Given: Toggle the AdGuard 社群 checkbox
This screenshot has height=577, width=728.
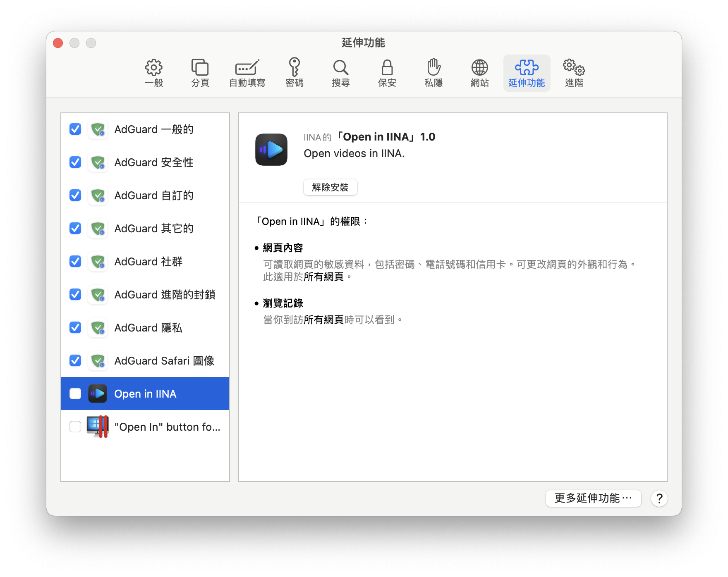Looking at the screenshot, I should point(75,262).
